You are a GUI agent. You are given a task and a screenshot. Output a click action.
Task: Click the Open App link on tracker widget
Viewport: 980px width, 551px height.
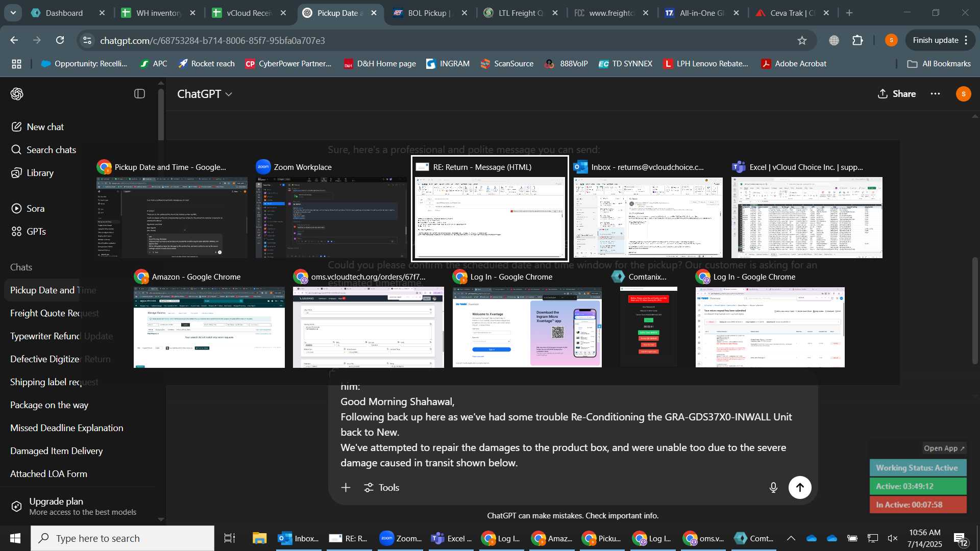(944, 448)
